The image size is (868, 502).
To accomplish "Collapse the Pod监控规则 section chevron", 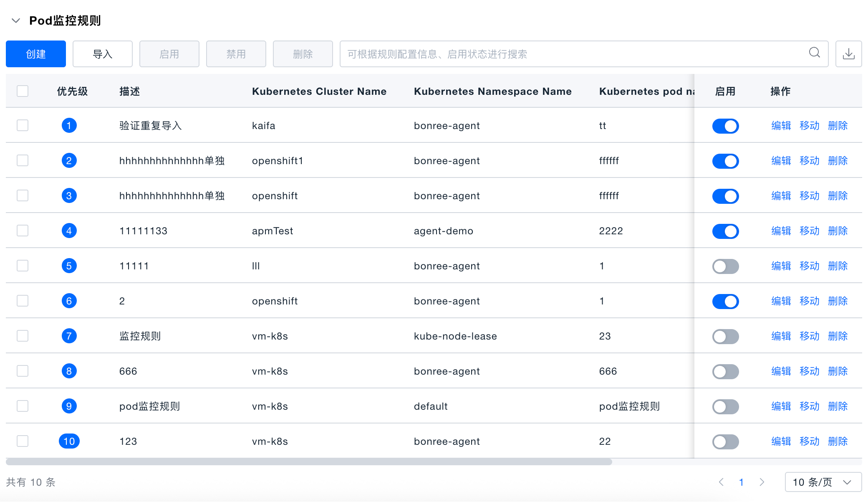I will click(16, 20).
